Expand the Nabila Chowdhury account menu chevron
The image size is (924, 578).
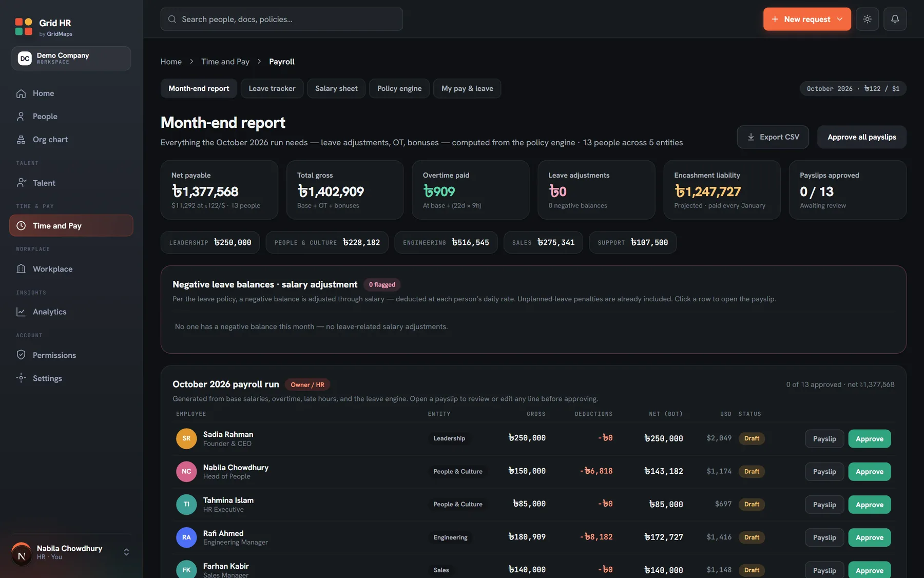coord(126,552)
